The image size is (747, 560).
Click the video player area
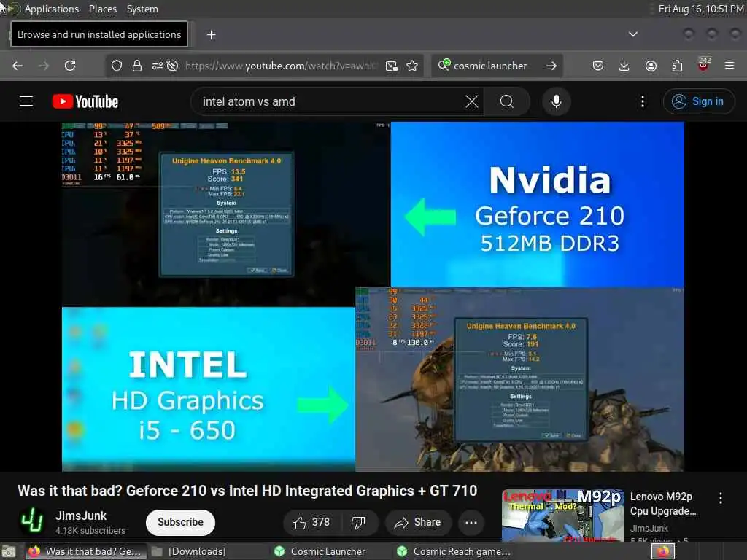click(x=373, y=297)
